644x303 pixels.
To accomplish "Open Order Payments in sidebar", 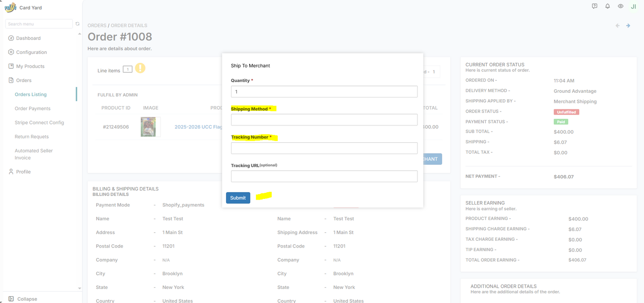I will pyautogui.click(x=33, y=109).
